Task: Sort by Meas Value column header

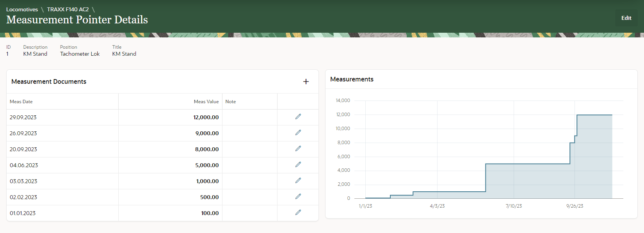Action: point(206,102)
